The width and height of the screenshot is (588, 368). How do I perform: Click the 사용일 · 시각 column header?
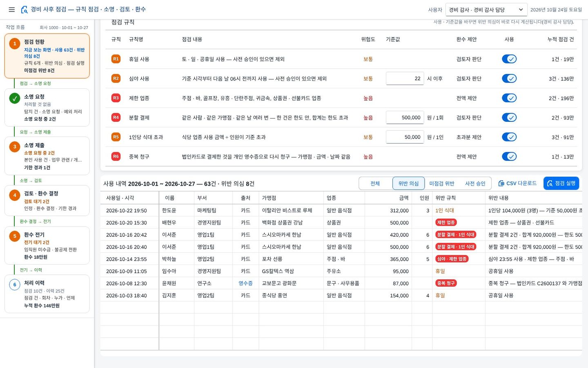(x=129, y=198)
